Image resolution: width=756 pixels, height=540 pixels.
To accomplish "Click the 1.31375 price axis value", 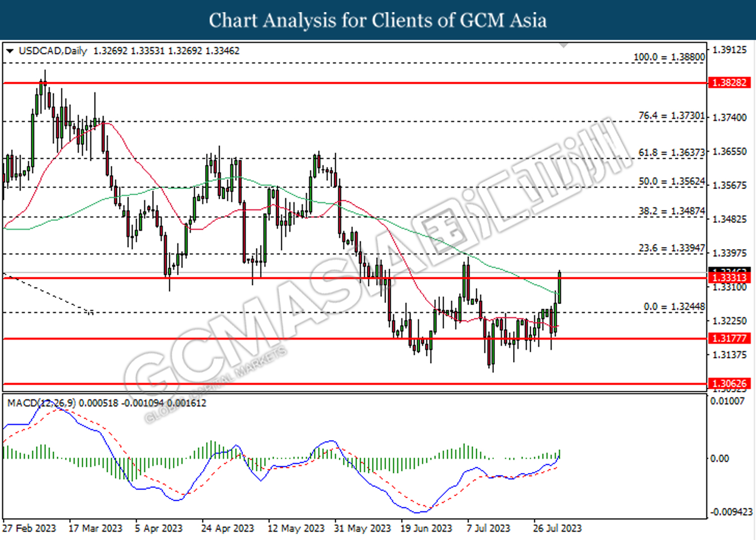I will [729, 354].
